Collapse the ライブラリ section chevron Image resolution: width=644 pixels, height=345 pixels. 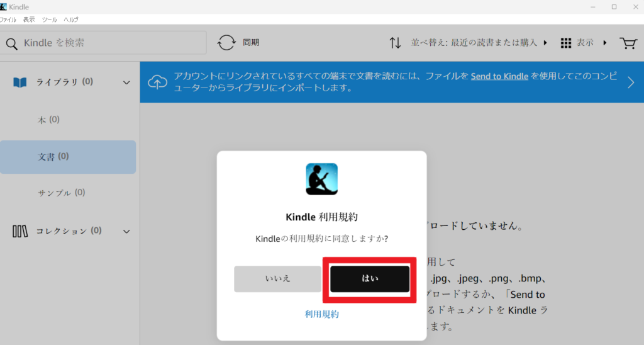(126, 82)
